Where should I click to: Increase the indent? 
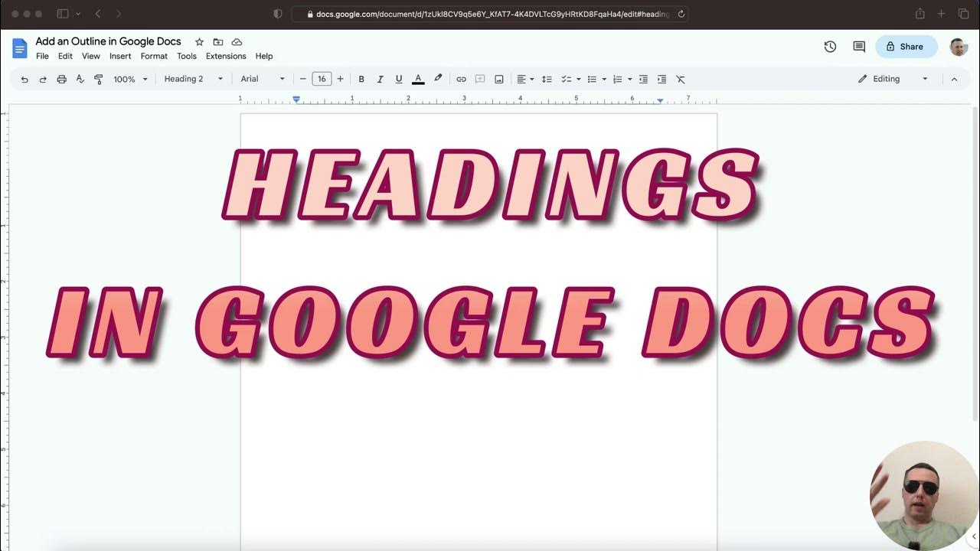pyautogui.click(x=661, y=79)
